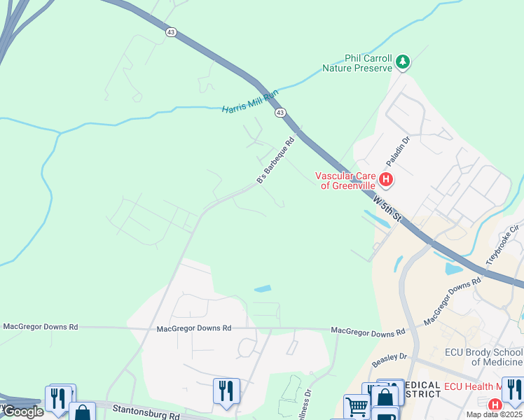
Task: Click the Stantonsburg Rd label
Action: (146, 412)
